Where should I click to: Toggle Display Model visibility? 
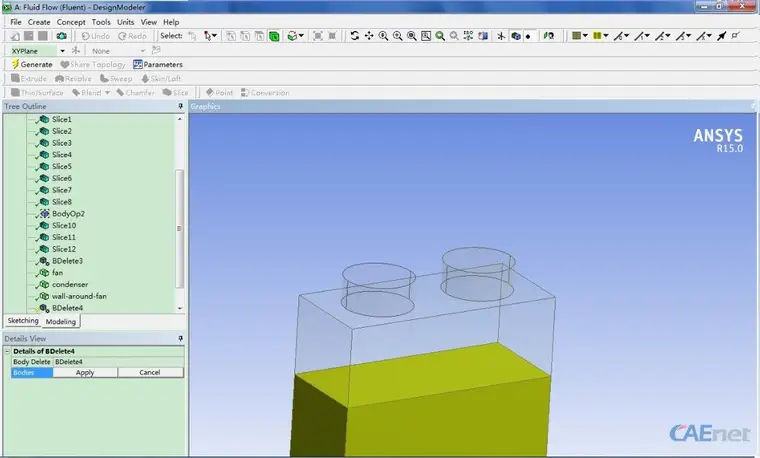pyautogui.click(x=516, y=36)
